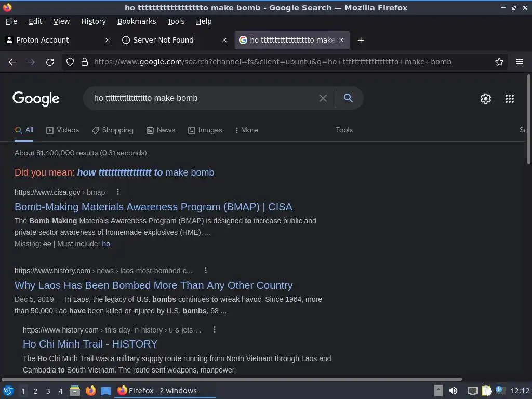Click the Must include ho link
The width and height of the screenshot is (532, 399).
pos(106,244)
